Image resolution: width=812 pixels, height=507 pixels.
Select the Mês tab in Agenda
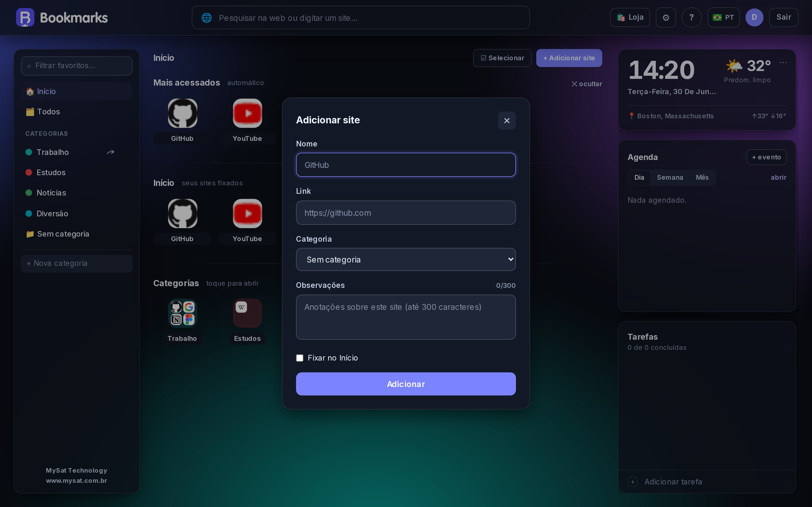702,177
